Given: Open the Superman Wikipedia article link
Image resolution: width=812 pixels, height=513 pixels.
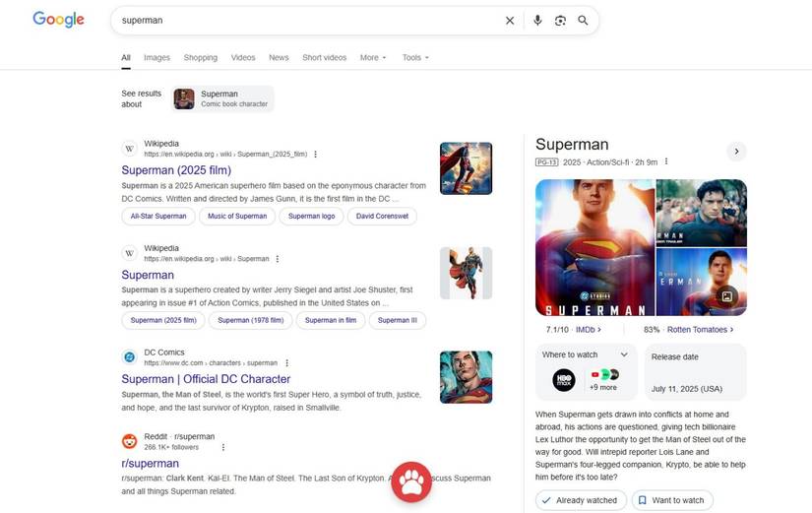Looking at the screenshot, I should [x=148, y=275].
